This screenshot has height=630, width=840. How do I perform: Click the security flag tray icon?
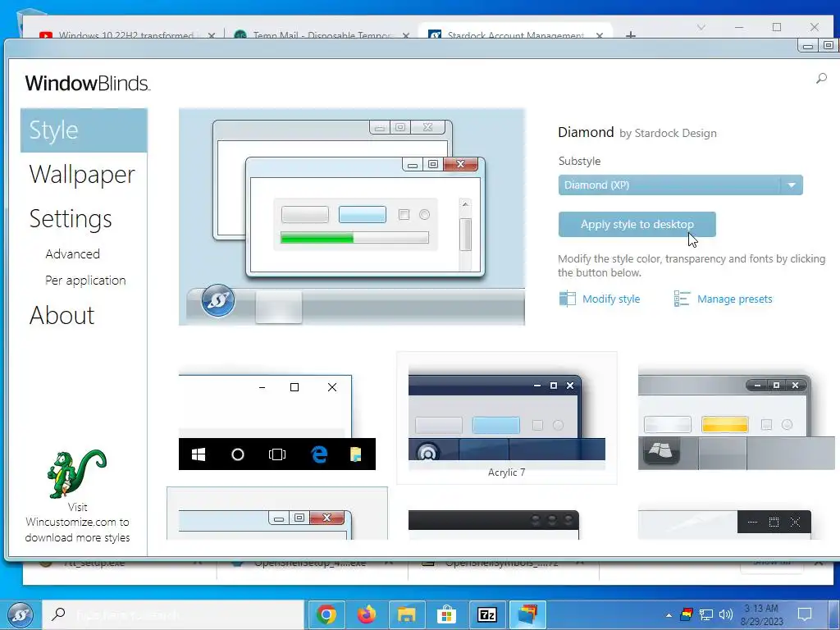click(x=687, y=615)
